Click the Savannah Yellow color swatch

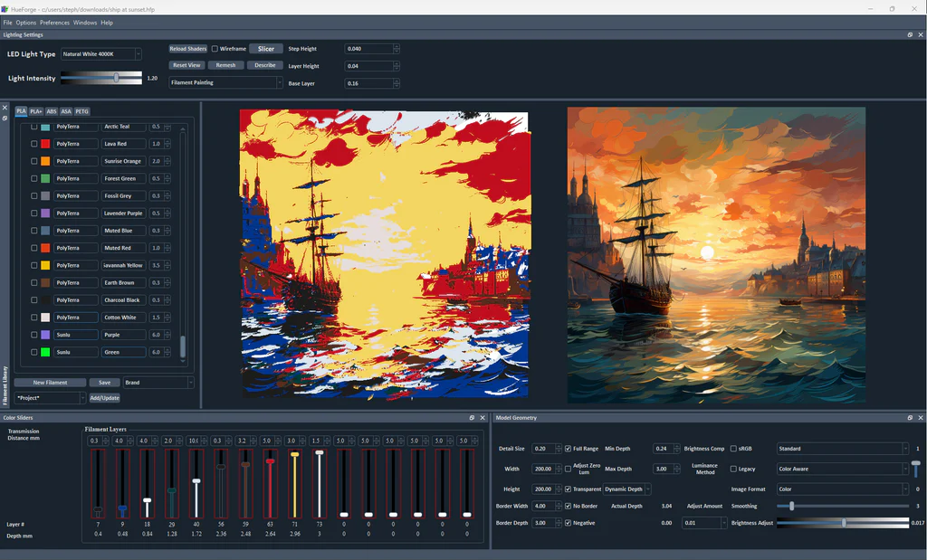click(x=45, y=265)
